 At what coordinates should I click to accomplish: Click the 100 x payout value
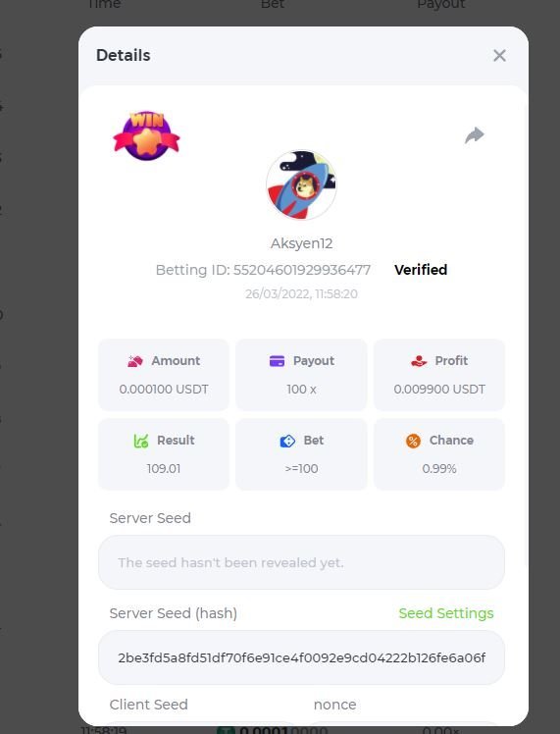click(x=301, y=389)
